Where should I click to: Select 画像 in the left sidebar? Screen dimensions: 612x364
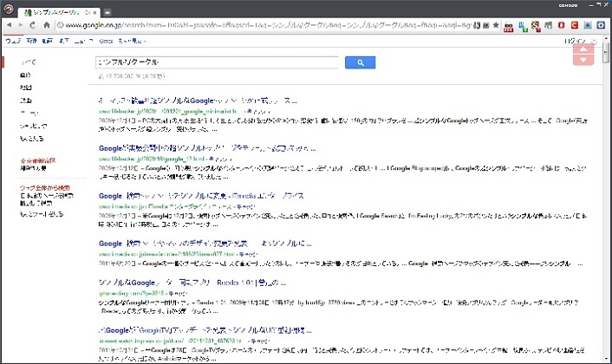coord(25,75)
